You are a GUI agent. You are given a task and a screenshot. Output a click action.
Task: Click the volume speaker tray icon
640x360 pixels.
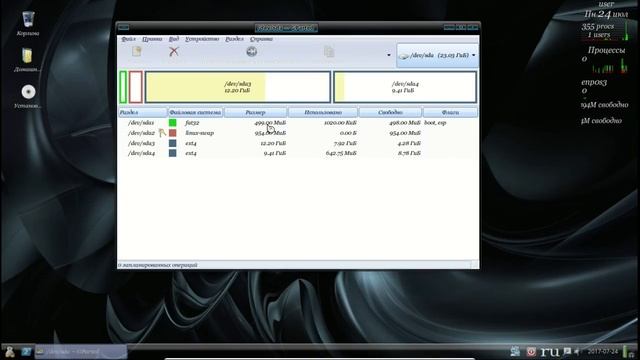coord(577,351)
